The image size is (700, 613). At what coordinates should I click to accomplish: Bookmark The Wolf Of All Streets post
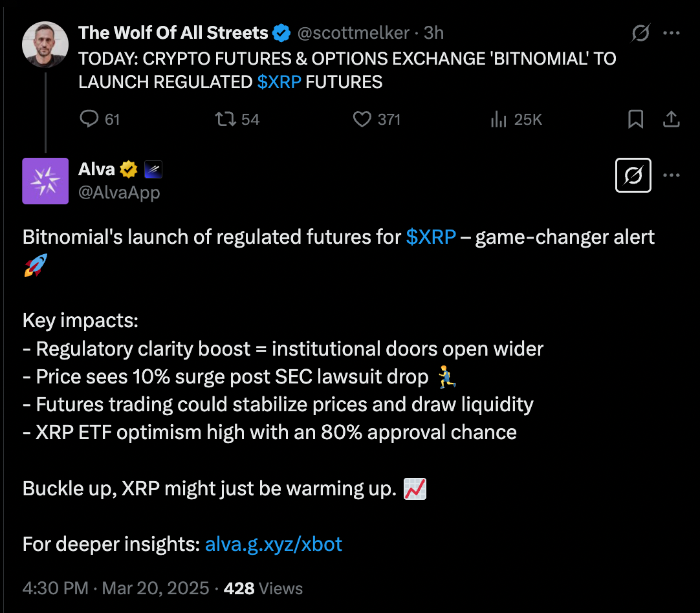[636, 119]
